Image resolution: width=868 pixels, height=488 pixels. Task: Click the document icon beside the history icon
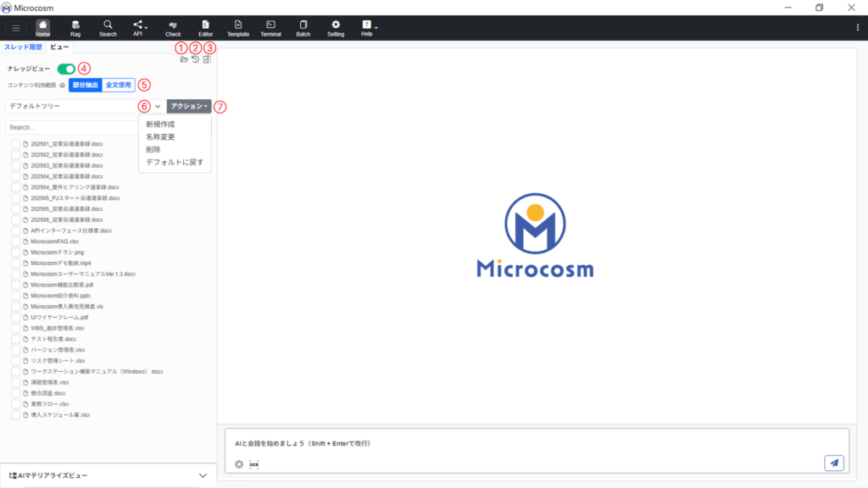[x=207, y=59]
